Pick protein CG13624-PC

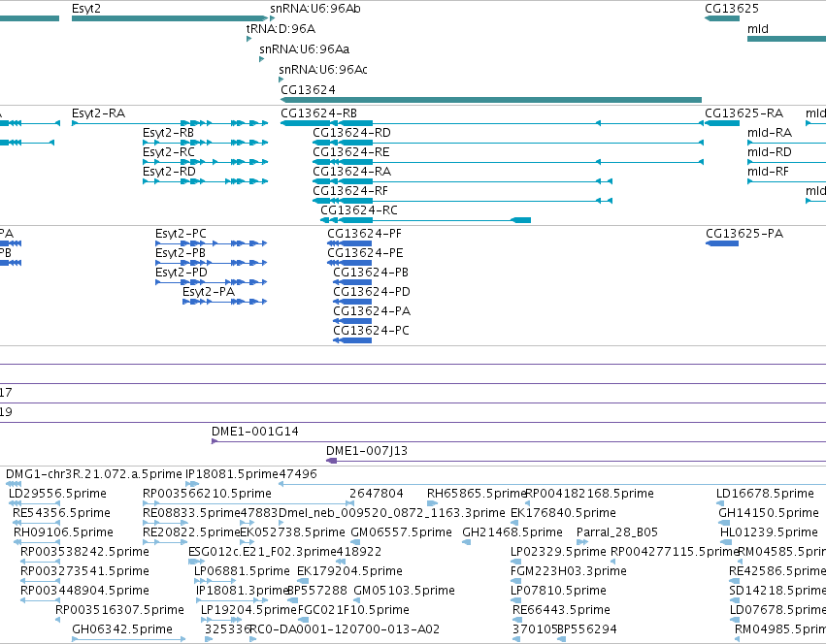(371, 331)
